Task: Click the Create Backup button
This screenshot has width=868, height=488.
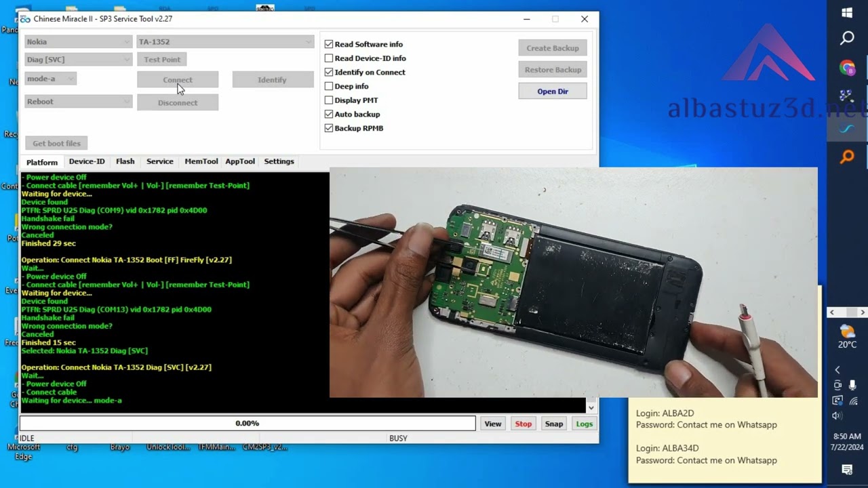Action: pos(553,48)
